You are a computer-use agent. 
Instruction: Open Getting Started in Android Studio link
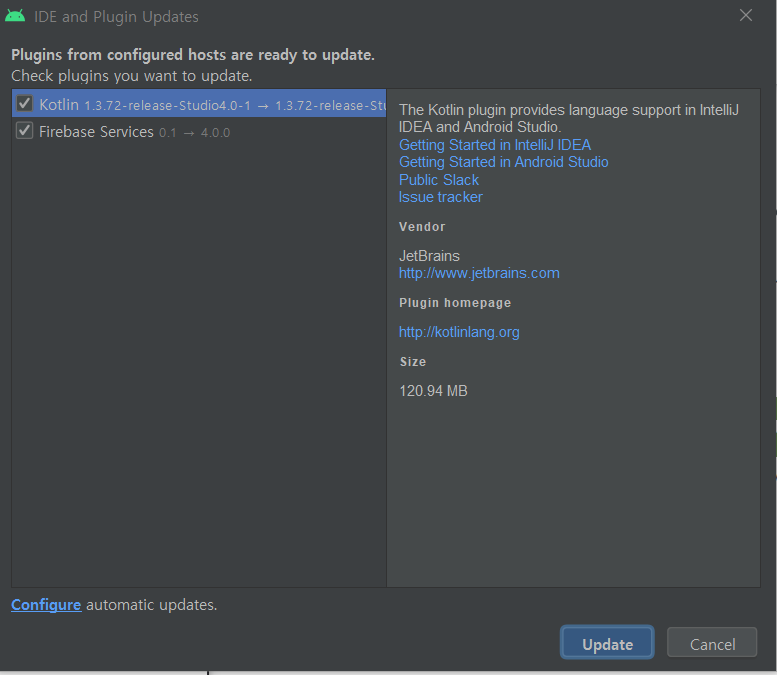click(503, 162)
